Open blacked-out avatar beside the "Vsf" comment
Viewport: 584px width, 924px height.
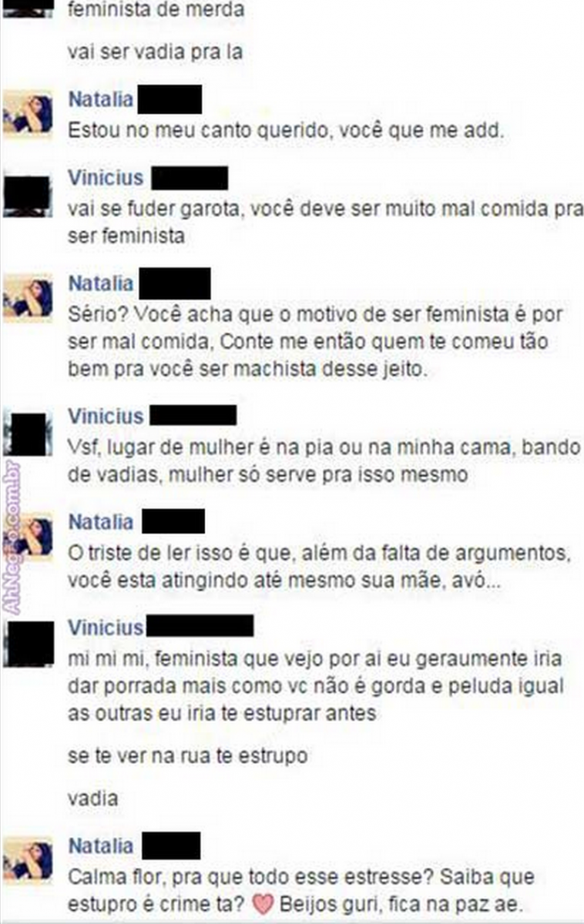click(28, 434)
